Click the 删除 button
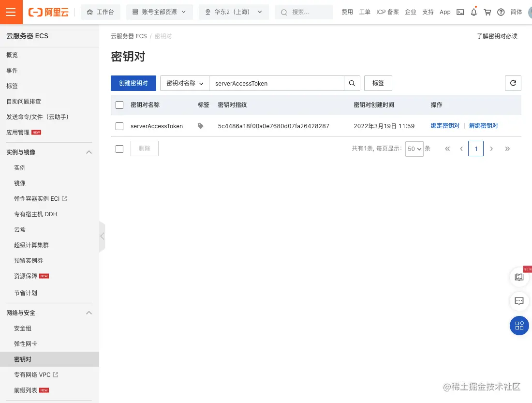Viewport: 532px width, 403px height. click(x=145, y=149)
